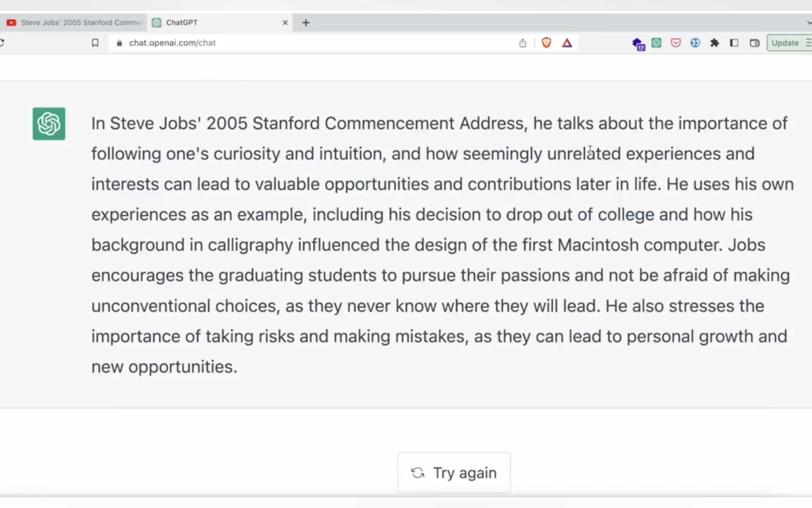The height and width of the screenshot is (508, 812).
Task: Open the Brave Rewards triangle icon
Action: [x=567, y=43]
